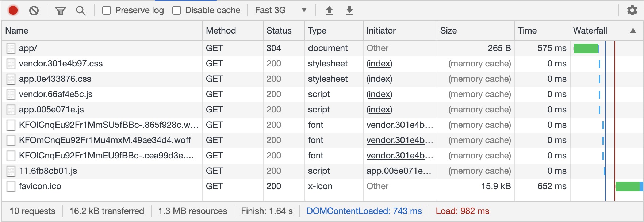This screenshot has height=222, width=644.
Task: Open (index) initiator for vendor.66af4e5c.js
Action: [379, 94]
